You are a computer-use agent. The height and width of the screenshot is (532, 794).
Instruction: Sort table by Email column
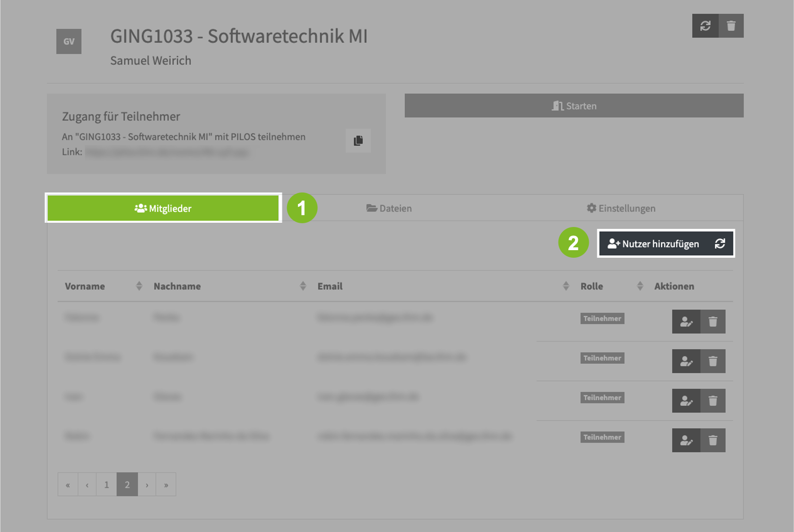click(x=442, y=286)
